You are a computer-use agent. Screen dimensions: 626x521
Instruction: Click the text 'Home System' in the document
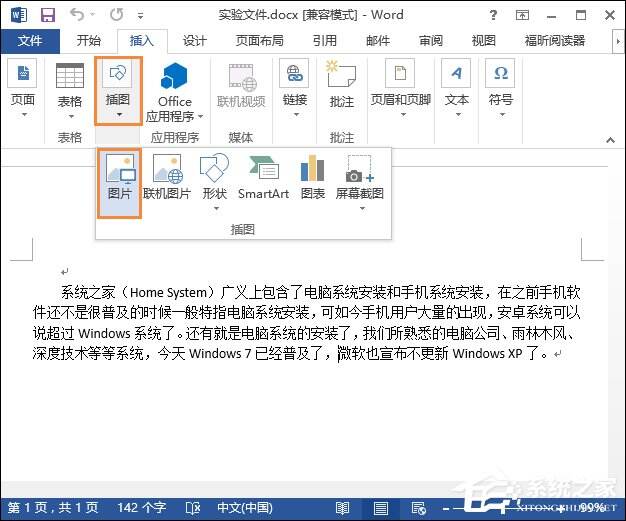pos(168,293)
